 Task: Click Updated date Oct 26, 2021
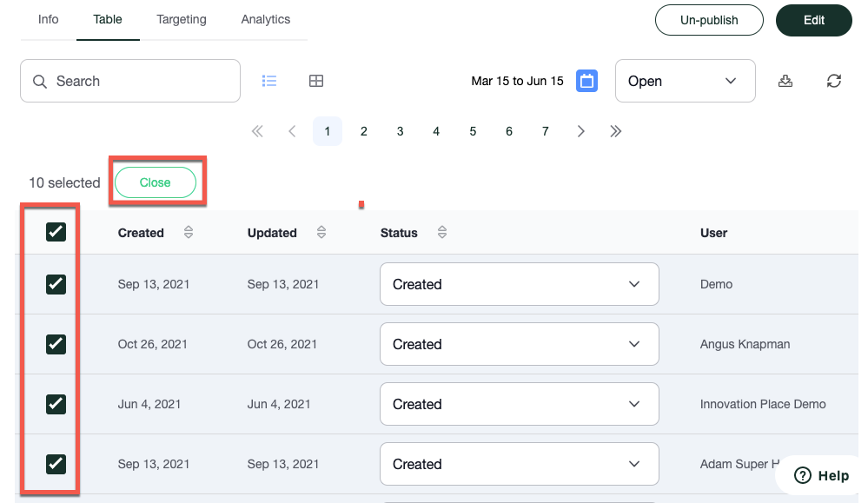pos(282,344)
